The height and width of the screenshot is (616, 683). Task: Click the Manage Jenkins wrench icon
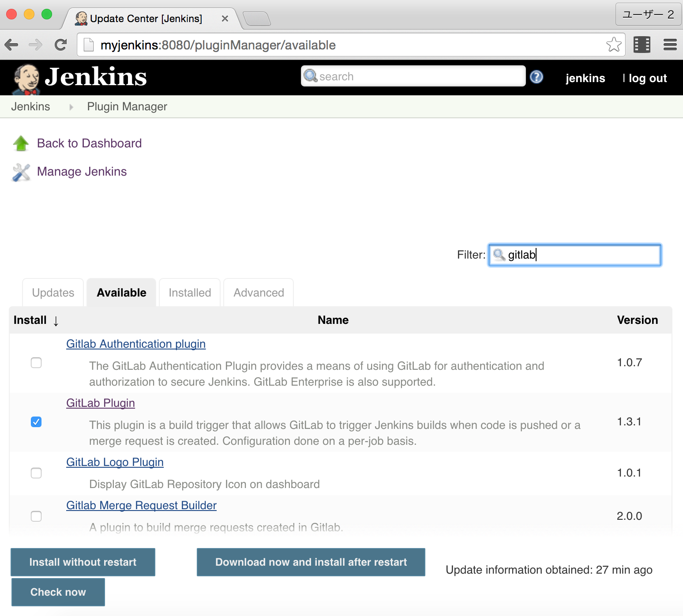tap(20, 171)
